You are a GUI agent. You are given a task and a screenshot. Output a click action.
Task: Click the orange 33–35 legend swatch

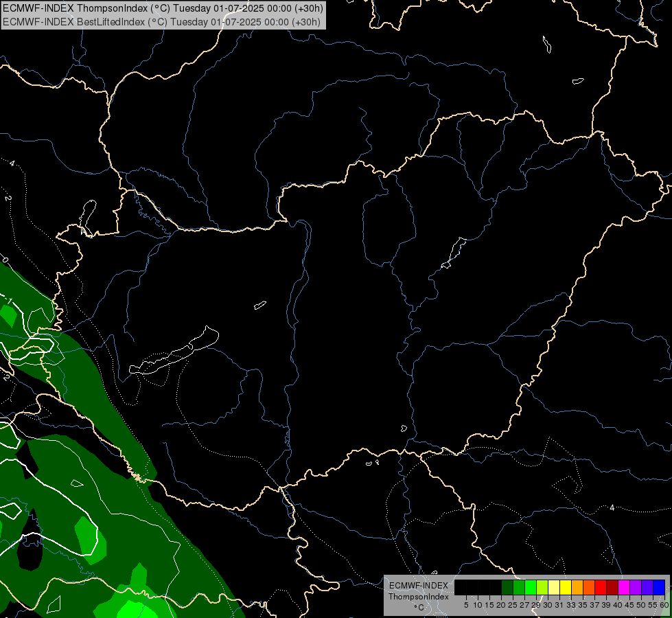coord(577,587)
